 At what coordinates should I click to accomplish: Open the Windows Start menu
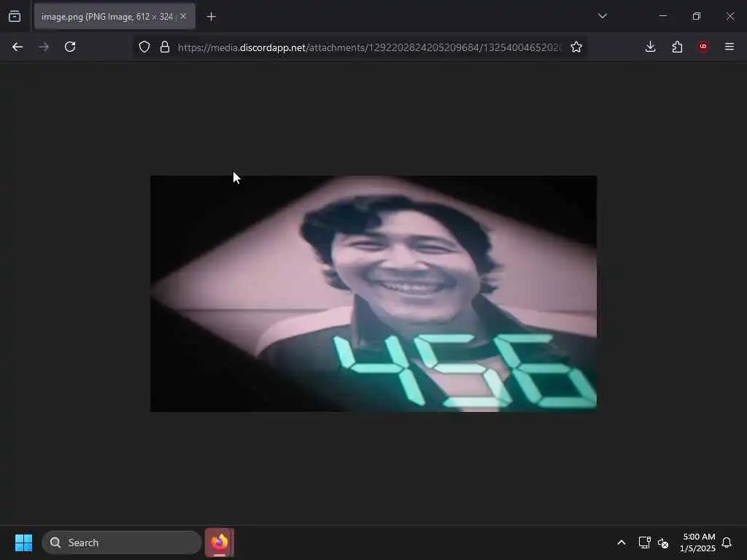click(x=23, y=542)
